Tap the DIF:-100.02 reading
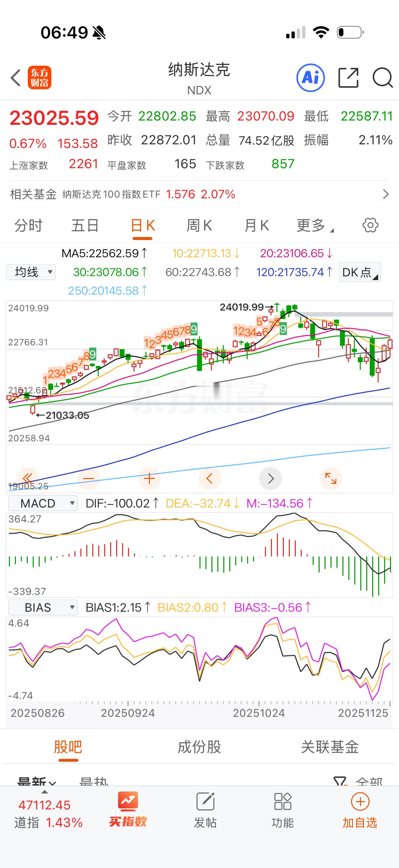The height and width of the screenshot is (868, 399). (x=122, y=503)
